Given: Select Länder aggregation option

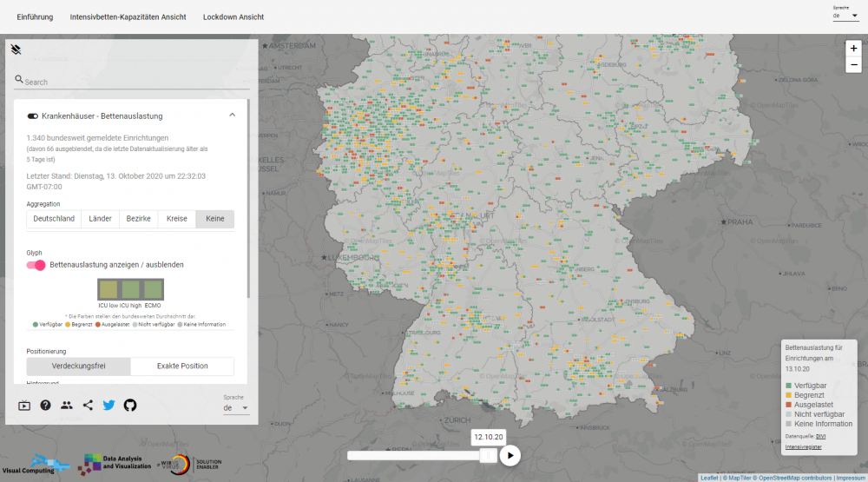Looking at the screenshot, I should pos(100,219).
